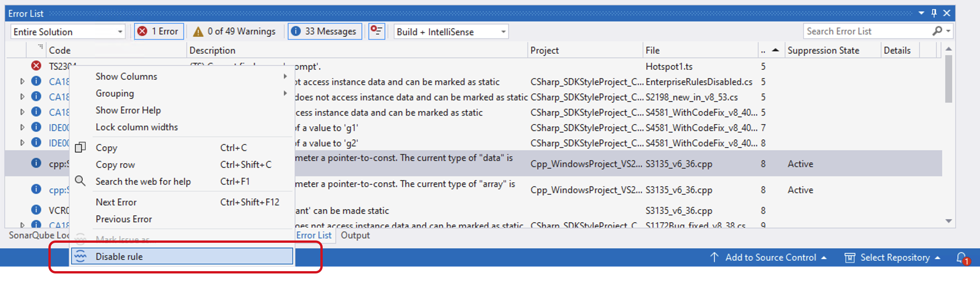This screenshot has height=298, width=980.
Task: Click the info icon on the S2198_new_in_v8_53.cs row
Action: 36,96
